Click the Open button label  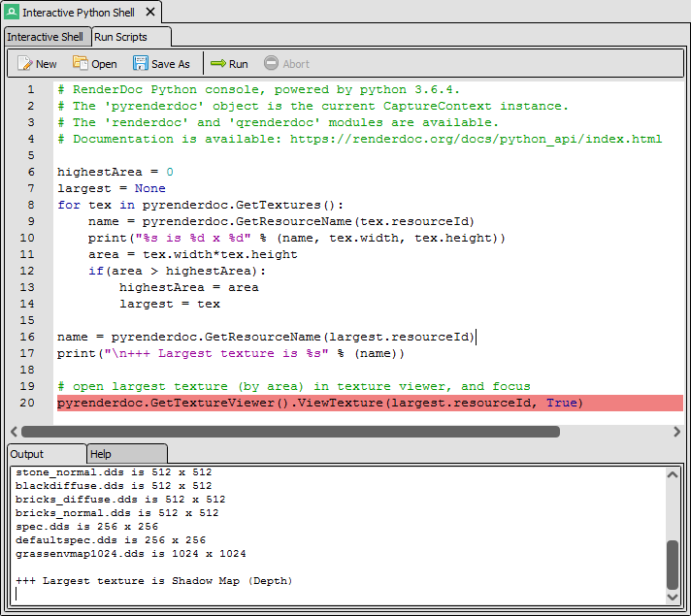click(104, 64)
